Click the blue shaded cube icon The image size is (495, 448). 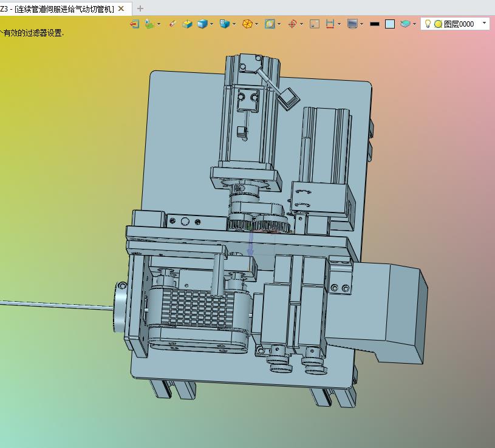point(202,24)
